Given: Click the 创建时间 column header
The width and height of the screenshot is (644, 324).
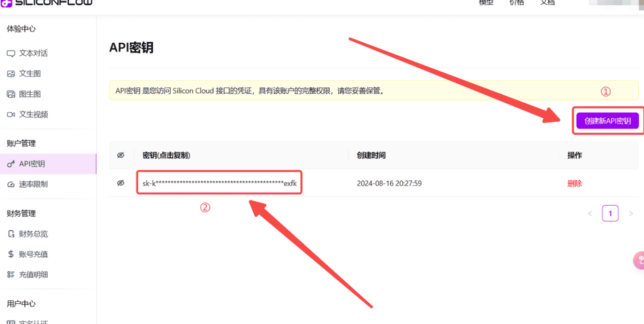Looking at the screenshot, I should tap(371, 155).
